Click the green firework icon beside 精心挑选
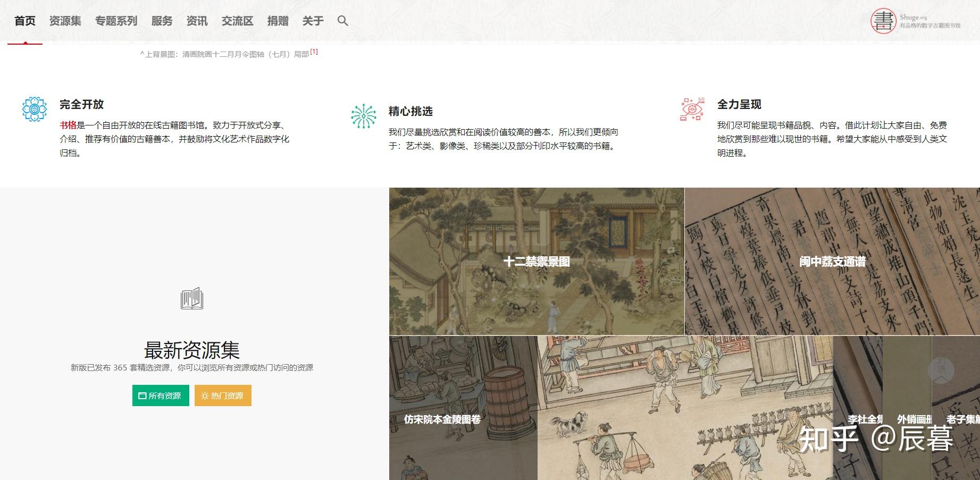This screenshot has height=480, width=980. point(364,113)
